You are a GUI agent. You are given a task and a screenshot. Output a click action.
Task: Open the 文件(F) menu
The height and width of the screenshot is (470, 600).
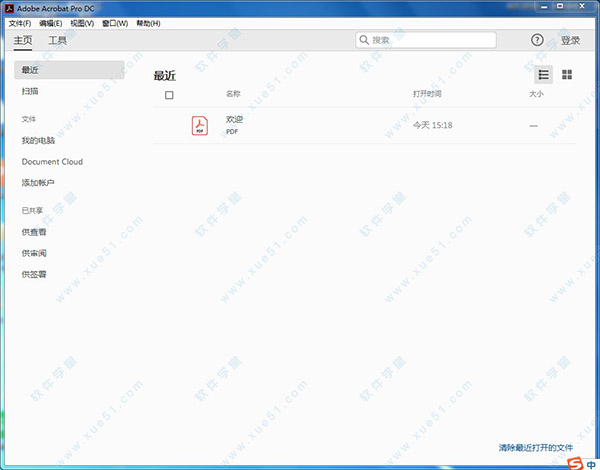click(x=20, y=23)
